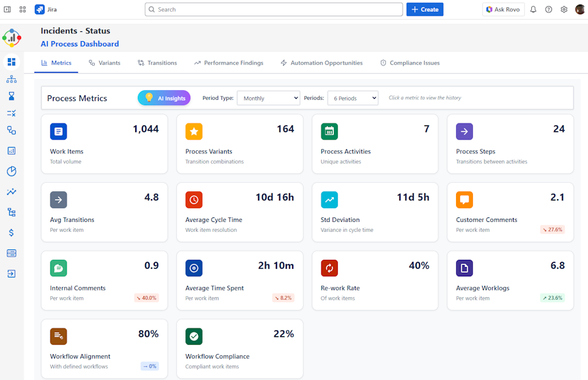The width and height of the screenshot is (588, 380).
Task: Switch to the Variants tab
Action: [105, 63]
